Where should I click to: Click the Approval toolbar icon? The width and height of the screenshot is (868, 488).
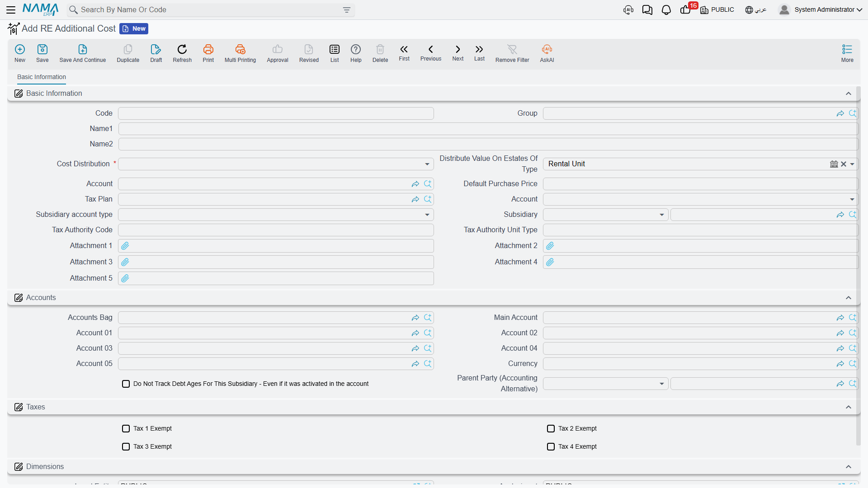point(278,53)
